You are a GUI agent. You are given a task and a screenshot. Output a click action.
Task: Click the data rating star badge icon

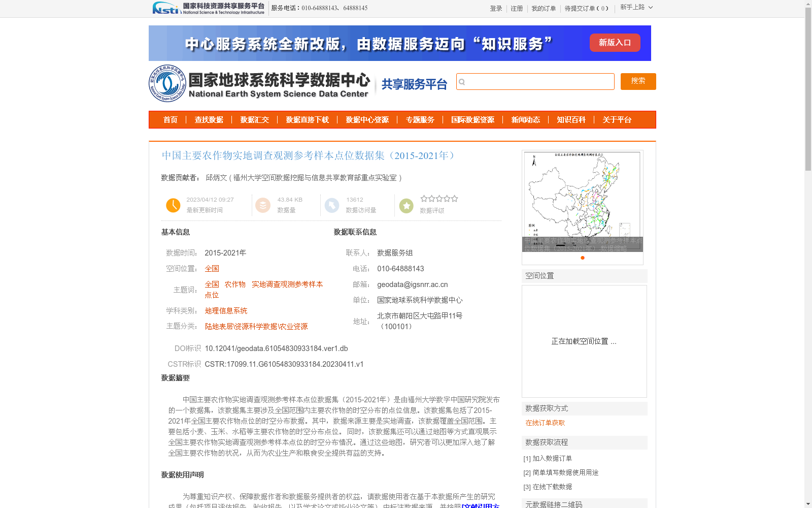point(406,206)
